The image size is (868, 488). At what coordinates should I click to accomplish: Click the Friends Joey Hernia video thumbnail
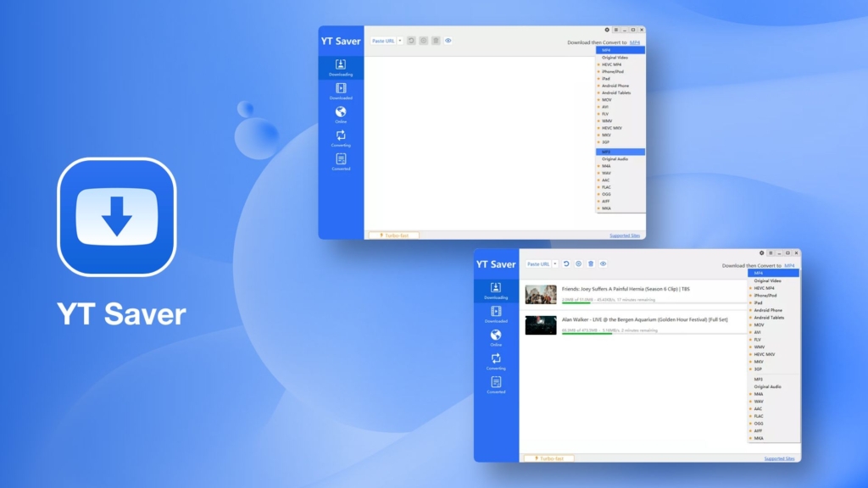[541, 294]
